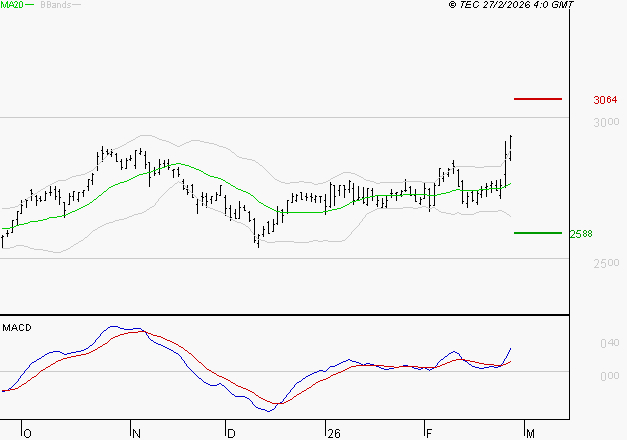The width and height of the screenshot is (627, 440).
Task: Click the latest price bar near 3000
Action: [511, 147]
